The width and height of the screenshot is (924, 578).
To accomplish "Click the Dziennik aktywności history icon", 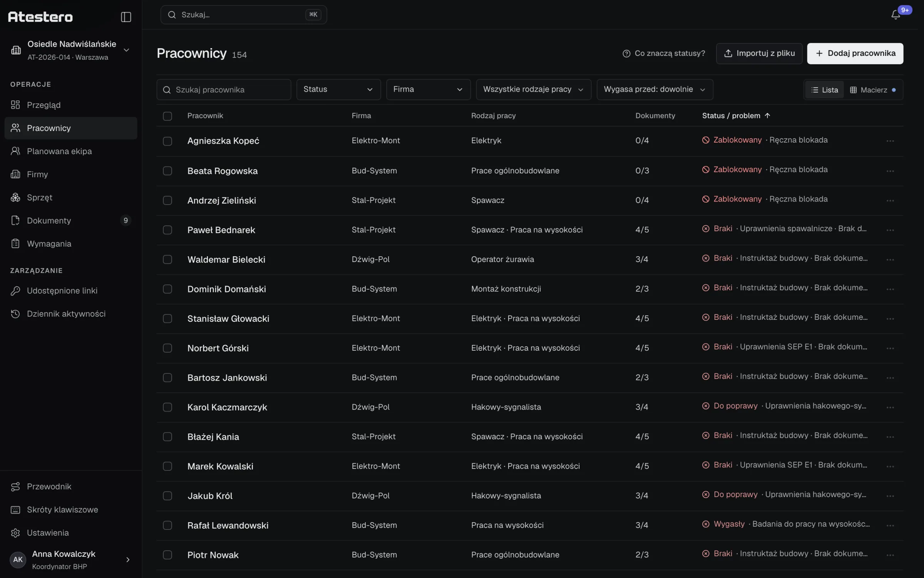I will tap(15, 314).
